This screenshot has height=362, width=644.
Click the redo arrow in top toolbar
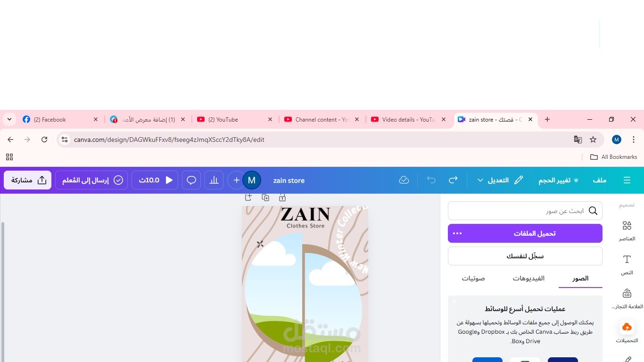pos(453,180)
